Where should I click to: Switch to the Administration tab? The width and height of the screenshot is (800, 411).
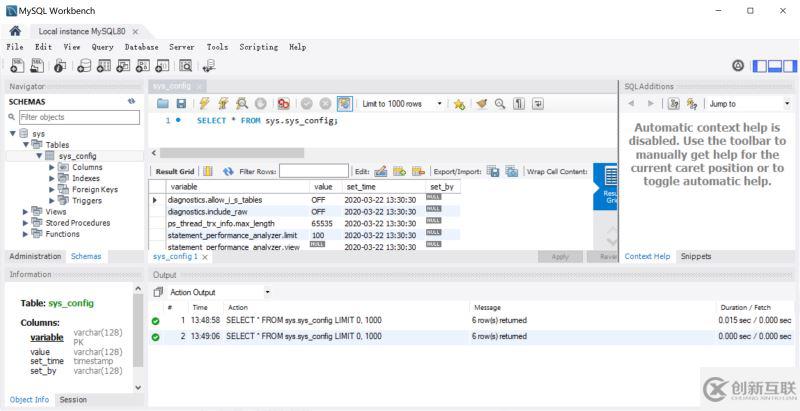pos(35,256)
